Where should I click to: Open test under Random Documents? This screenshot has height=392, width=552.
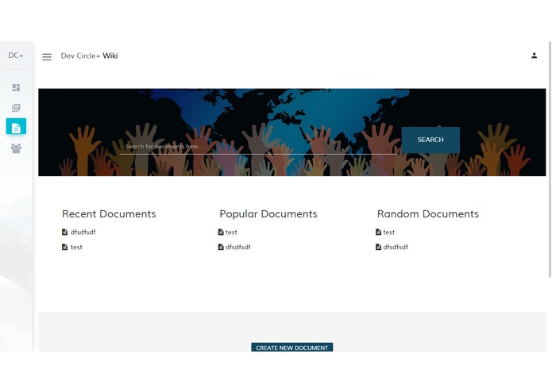(389, 232)
